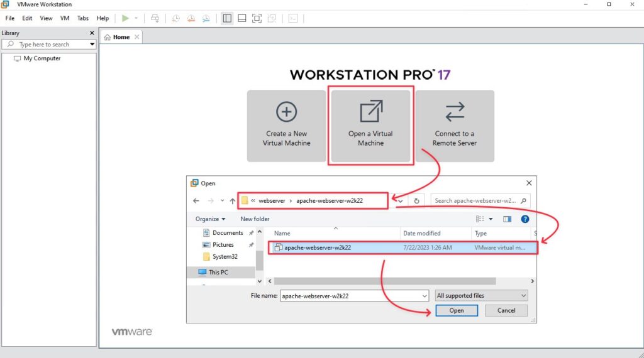Open the power options dropdown arrow
This screenshot has height=358, width=644.
tap(136, 18)
